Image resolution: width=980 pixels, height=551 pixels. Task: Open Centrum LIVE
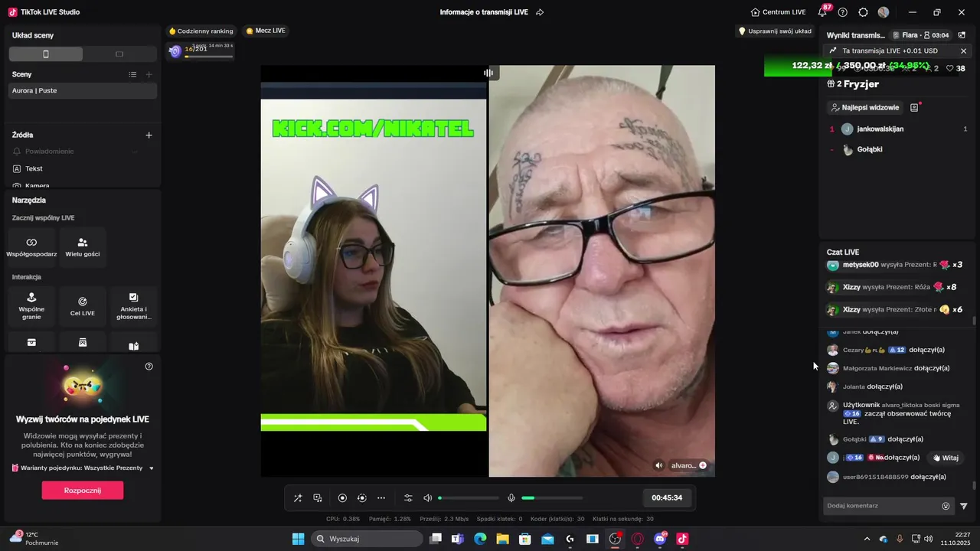click(779, 12)
